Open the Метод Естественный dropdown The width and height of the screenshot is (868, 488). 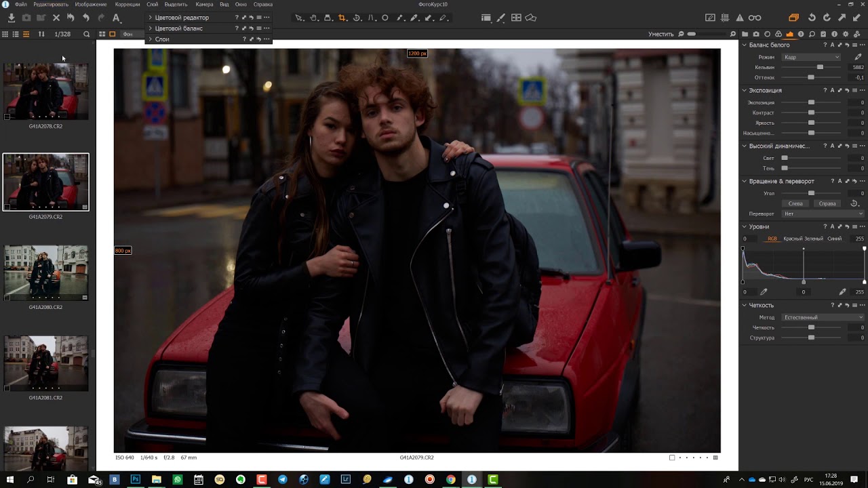pyautogui.click(x=823, y=317)
